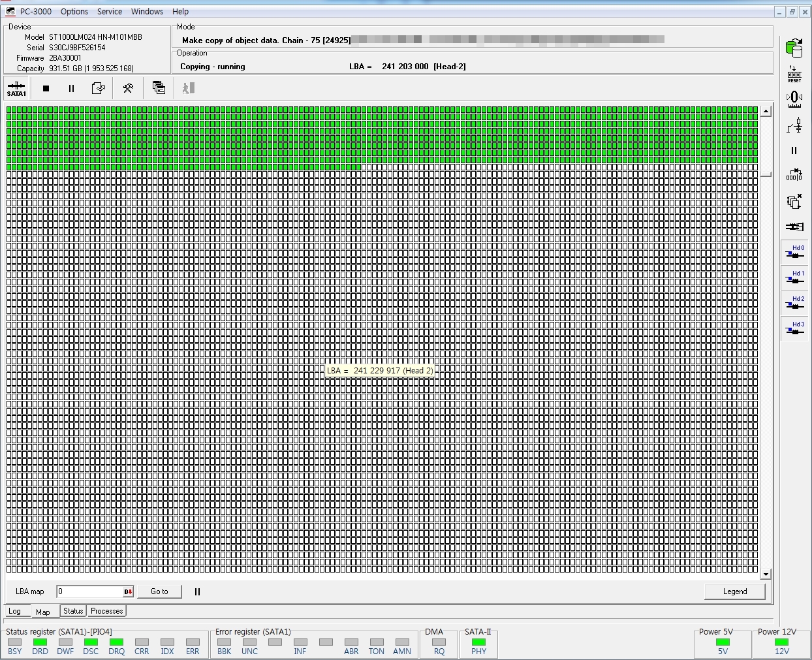The image size is (812, 660).
Task: Click the LBA tooltip 241 229 917
Action: pos(380,371)
